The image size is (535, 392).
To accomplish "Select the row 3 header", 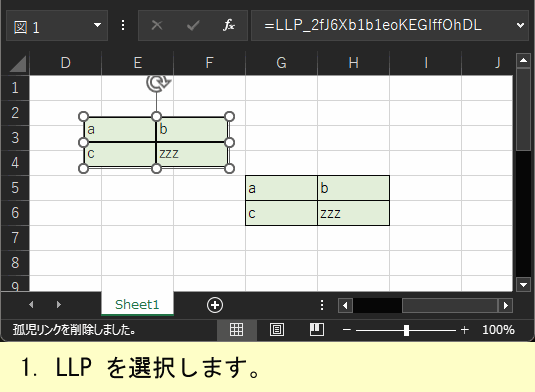I will pyautogui.click(x=15, y=138).
